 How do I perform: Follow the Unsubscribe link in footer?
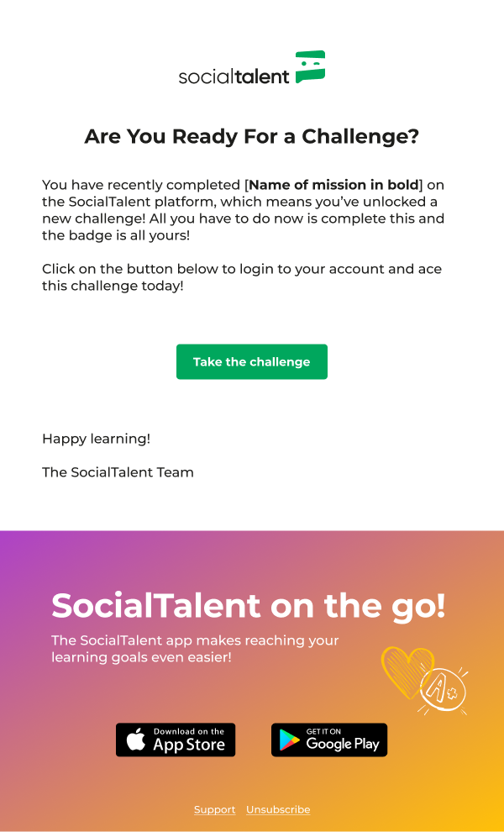tap(278, 809)
